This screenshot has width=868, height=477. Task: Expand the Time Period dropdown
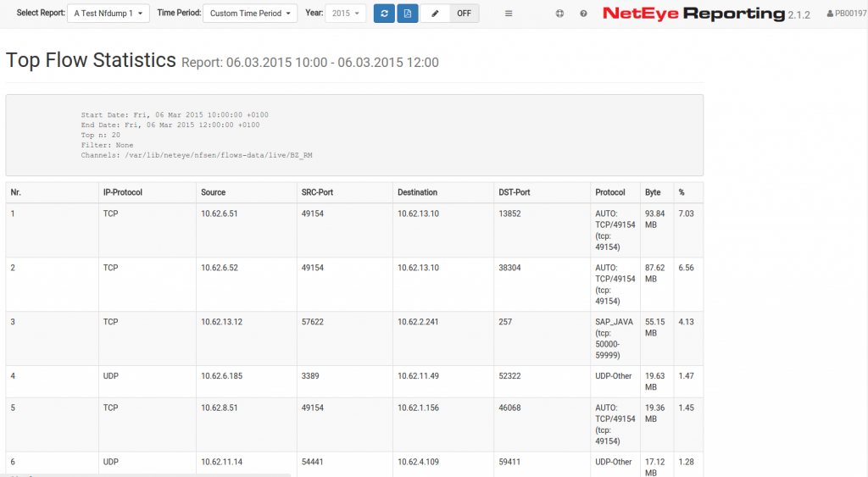pyautogui.click(x=250, y=14)
